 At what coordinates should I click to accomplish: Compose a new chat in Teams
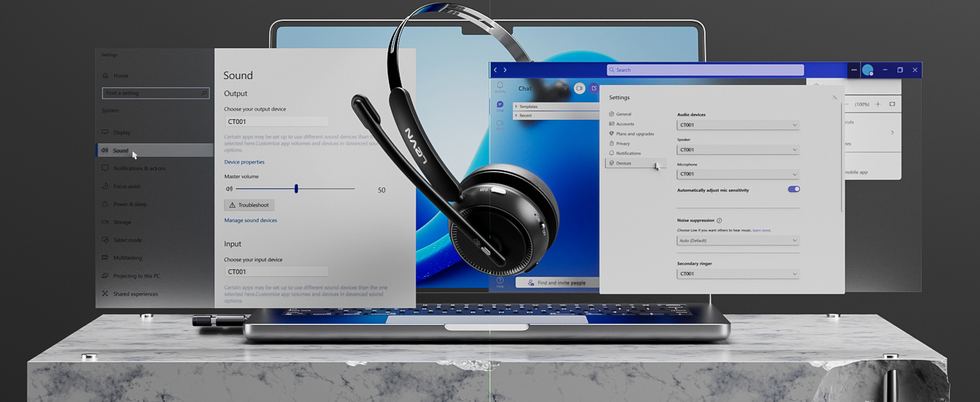594,88
